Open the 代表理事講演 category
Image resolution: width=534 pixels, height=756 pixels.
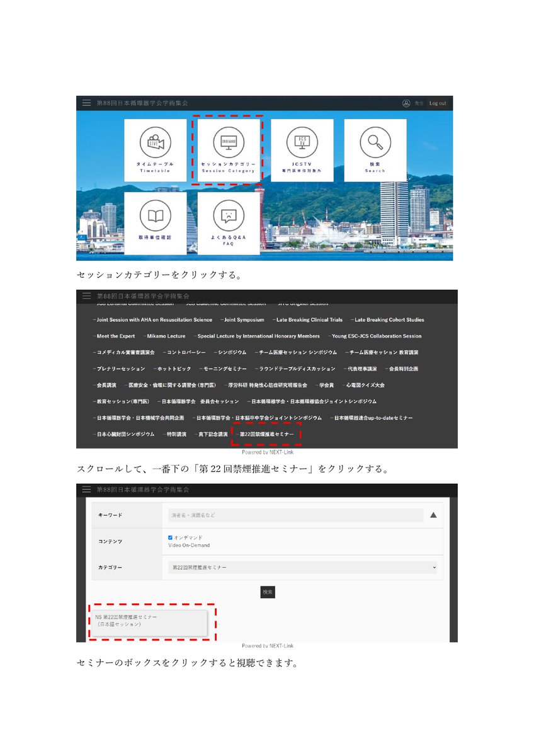click(x=361, y=369)
